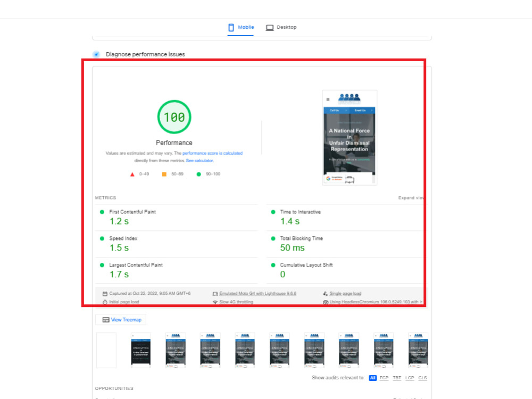Click the desktop monitor icon
Image resolution: width=532 pixels, height=399 pixels.
pos(270,28)
